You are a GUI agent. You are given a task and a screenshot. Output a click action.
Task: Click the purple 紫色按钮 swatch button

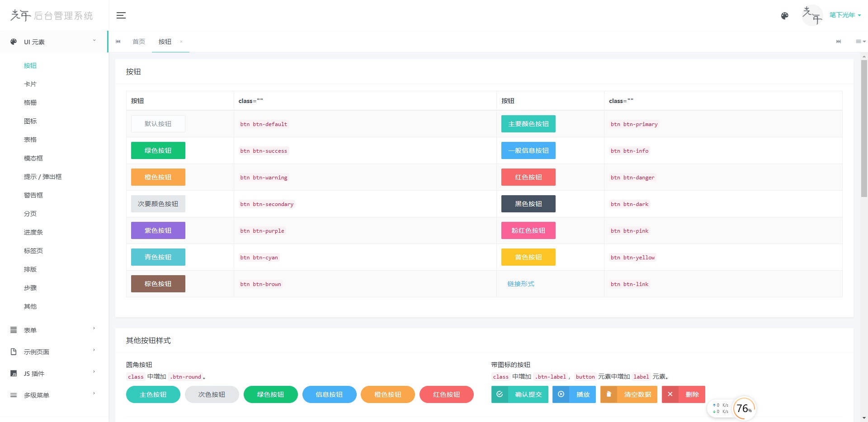pos(158,230)
